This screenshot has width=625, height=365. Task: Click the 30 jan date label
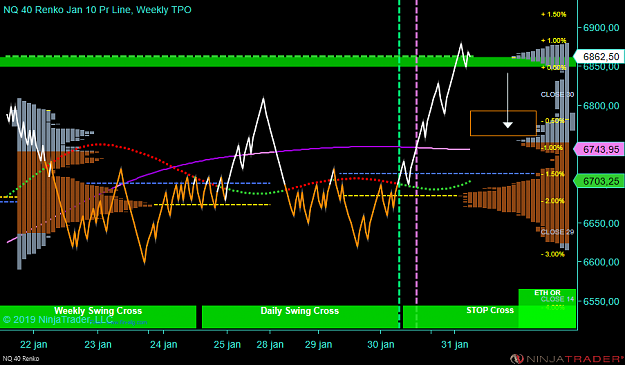[381, 344]
